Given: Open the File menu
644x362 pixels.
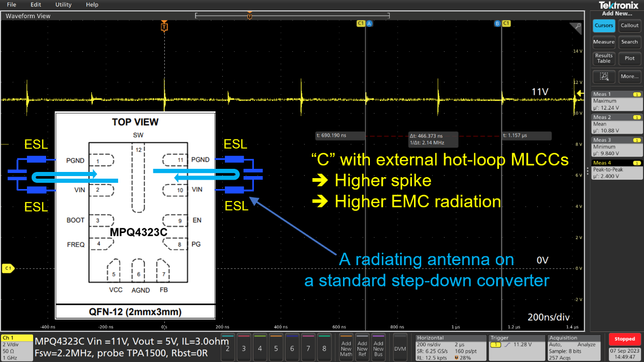Looking at the screenshot, I should click(11, 5).
